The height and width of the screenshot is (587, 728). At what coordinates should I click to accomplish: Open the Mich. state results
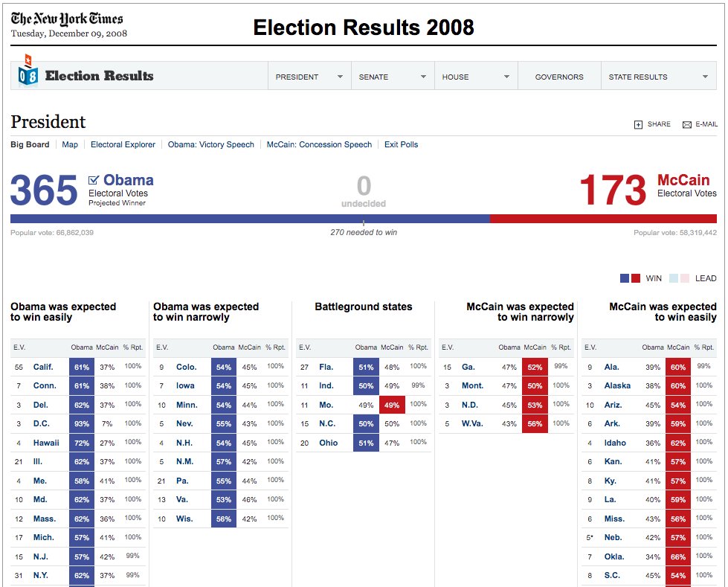(x=44, y=537)
